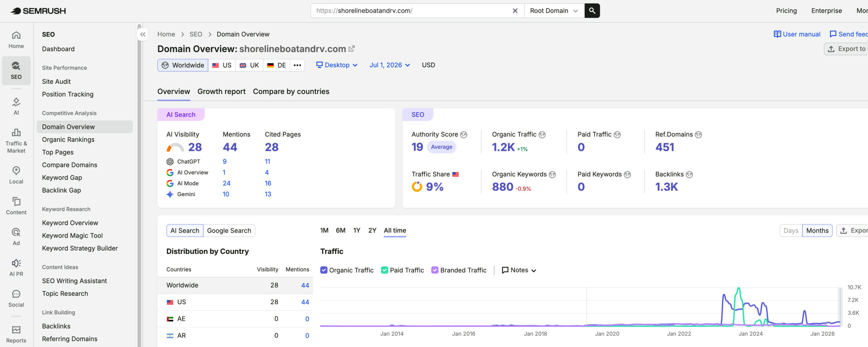
Task: Switch to Growth report tab
Action: pyautogui.click(x=221, y=91)
